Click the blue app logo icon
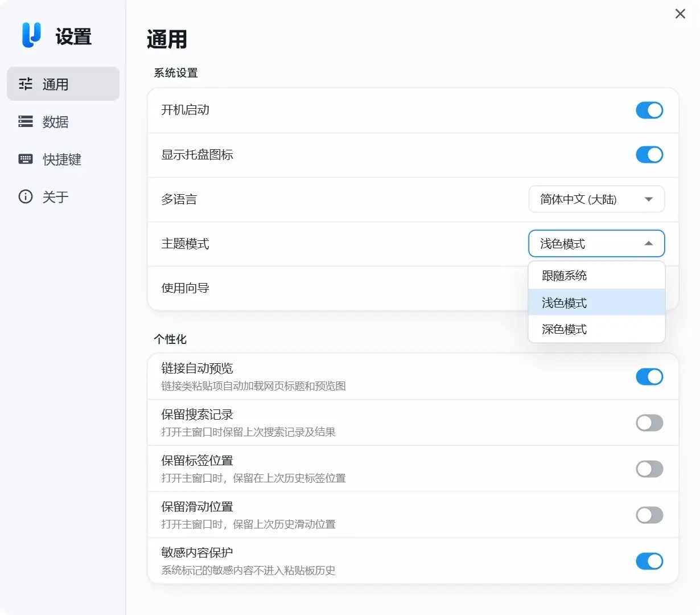This screenshot has width=700, height=615. pyautogui.click(x=31, y=35)
